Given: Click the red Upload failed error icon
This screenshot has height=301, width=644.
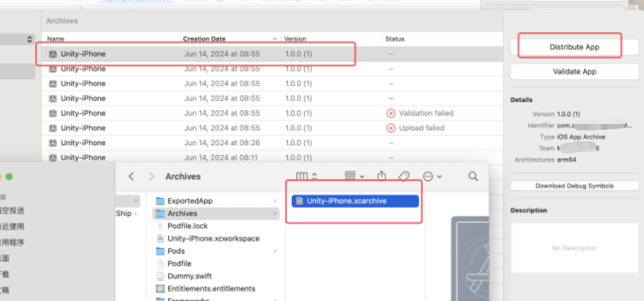Looking at the screenshot, I should pyautogui.click(x=391, y=128).
